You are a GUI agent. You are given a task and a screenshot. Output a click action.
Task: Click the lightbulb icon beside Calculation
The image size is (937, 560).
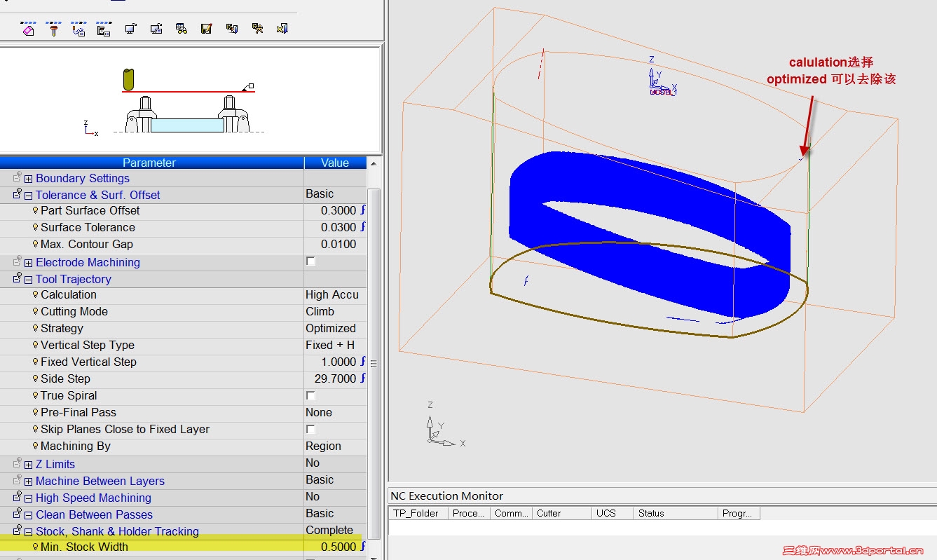click(35, 294)
